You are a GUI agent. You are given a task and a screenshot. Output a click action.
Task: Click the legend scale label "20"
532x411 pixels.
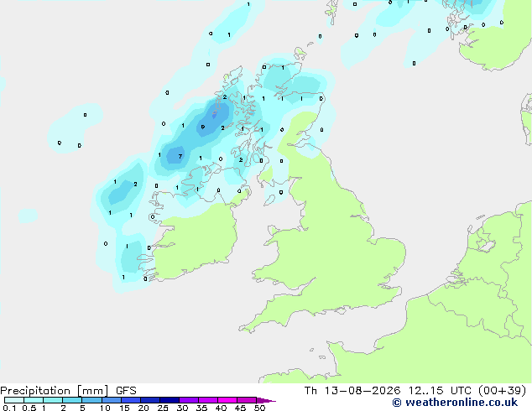pyautogui.click(x=143, y=408)
